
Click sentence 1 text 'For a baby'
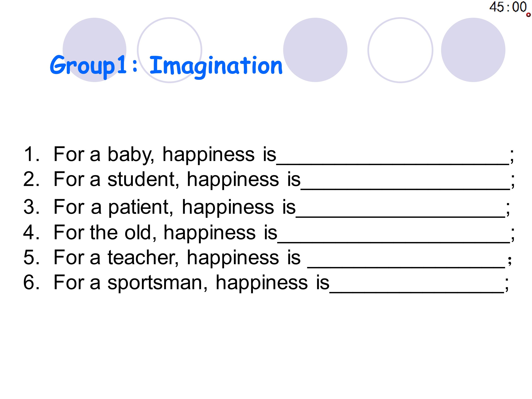click(104, 154)
